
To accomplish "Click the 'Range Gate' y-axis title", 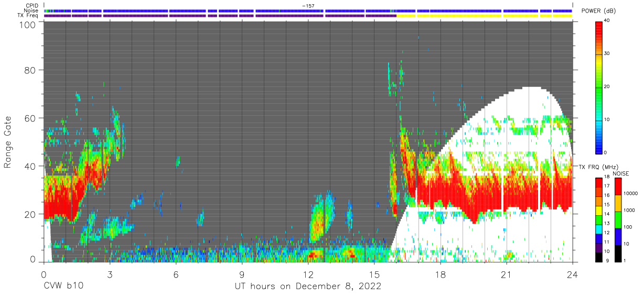I will 8,142.
